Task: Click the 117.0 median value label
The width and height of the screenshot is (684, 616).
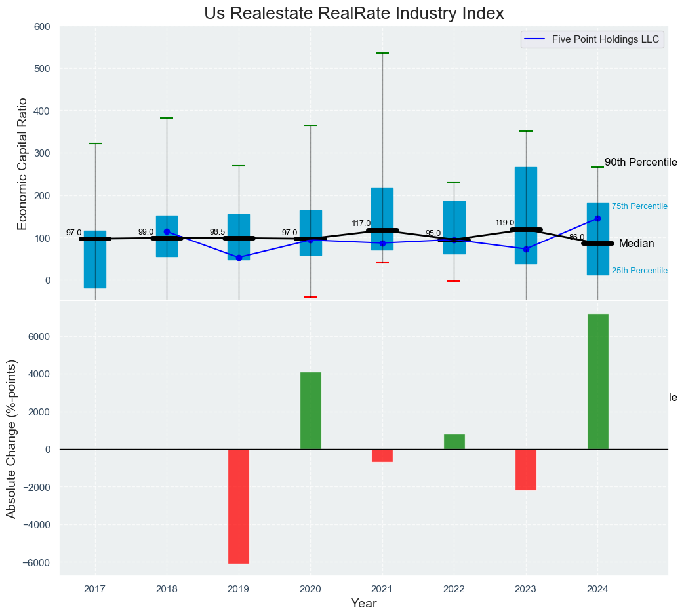Action: tap(361, 223)
